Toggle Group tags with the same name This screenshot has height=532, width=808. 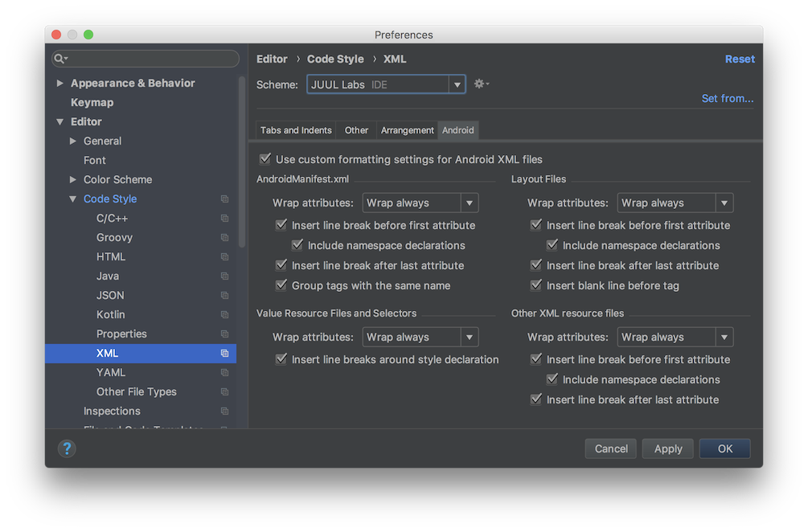tap(281, 284)
